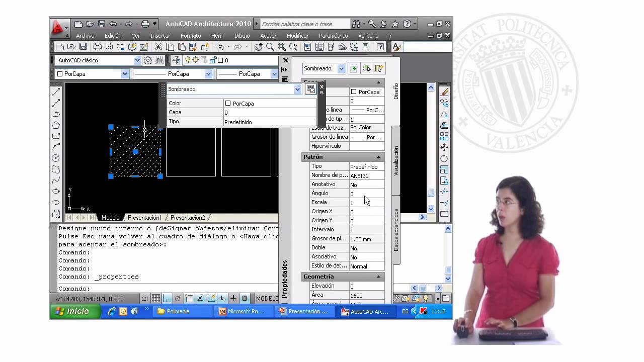Open the Layer Properties Manager icon

tap(176, 60)
